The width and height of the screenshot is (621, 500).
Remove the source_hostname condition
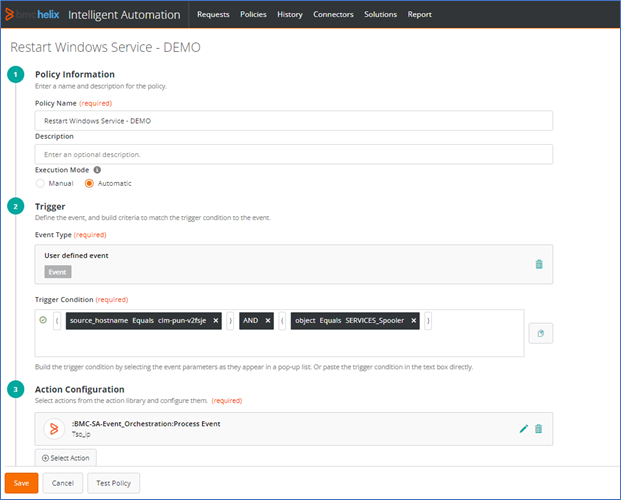[215, 321]
